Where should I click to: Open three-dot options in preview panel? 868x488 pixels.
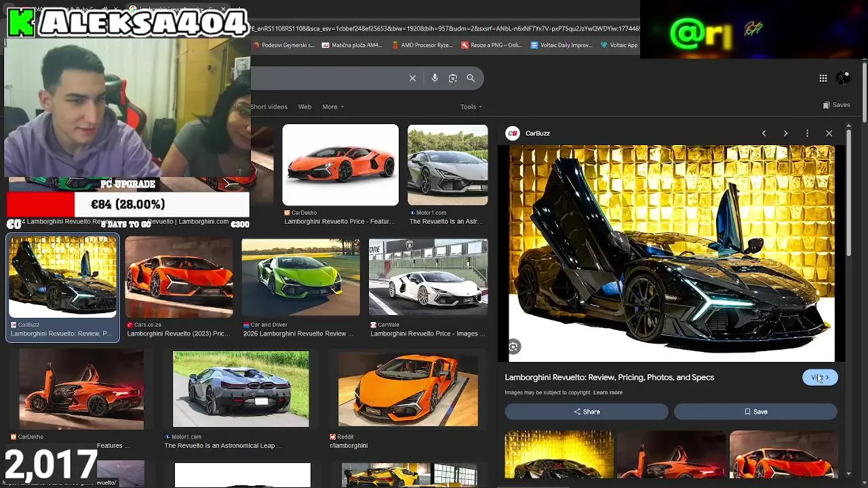807,134
